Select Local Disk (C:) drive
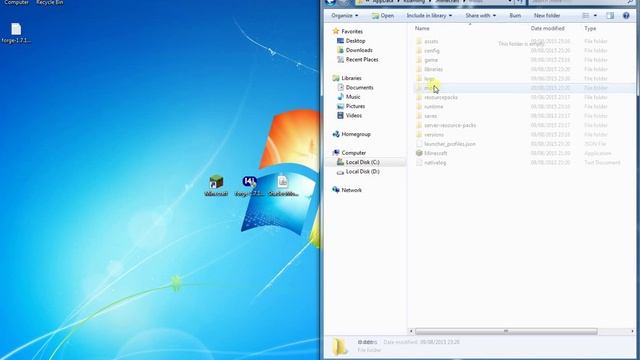The width and height of the screenshot is (640, 360). 362,162
